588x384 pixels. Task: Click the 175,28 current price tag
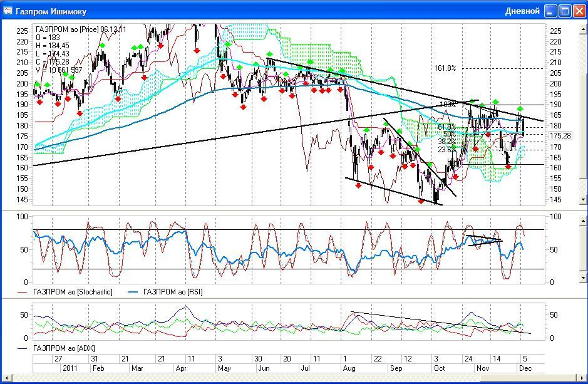click(560, 135)
